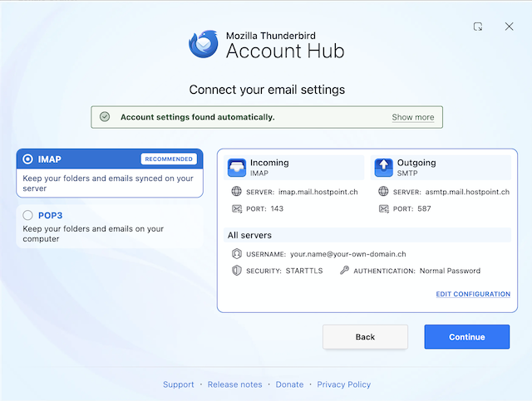Click the IMAP description about synced folders
532x401 pixels.
click(108, 183)
